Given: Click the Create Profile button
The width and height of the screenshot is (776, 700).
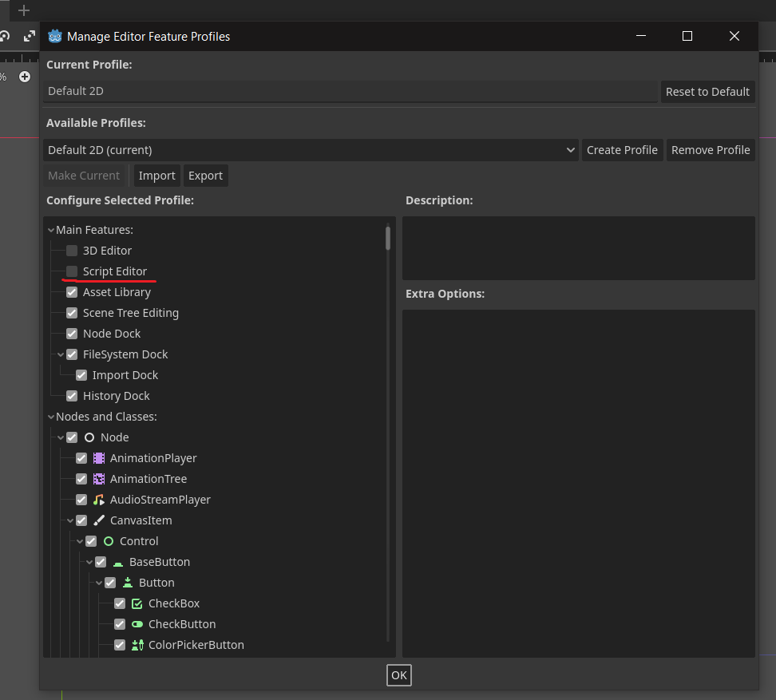Looking at the screenshot, I should click(x=622, y=149).
